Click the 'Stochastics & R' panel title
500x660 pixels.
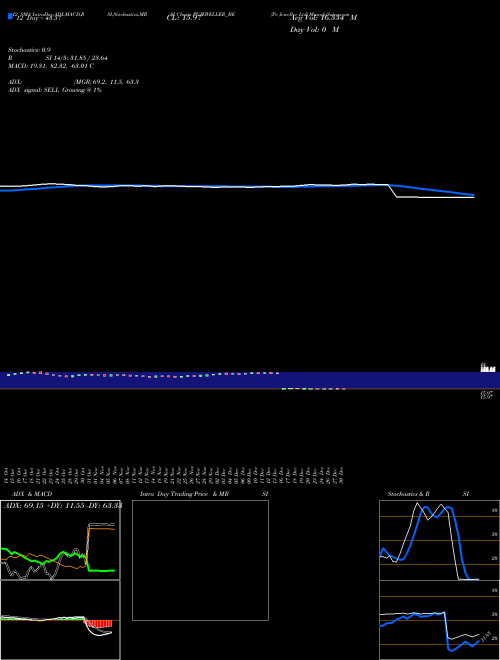408,494
